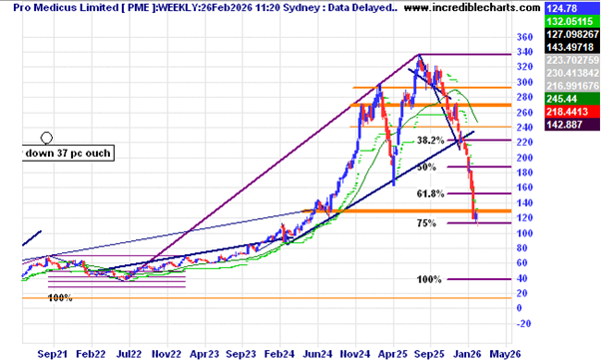Click the 340 price axis label
Image resolution: width=601 pixels, height=364 pixels.
[525, 53]
